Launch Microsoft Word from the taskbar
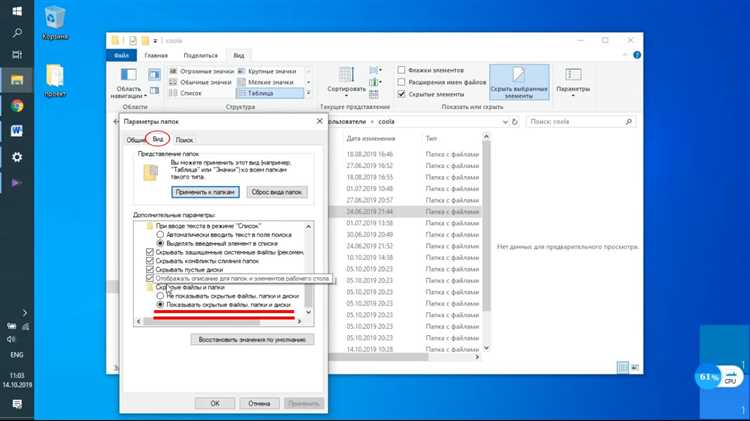Image resolution: width=750 pixels, height=421 pixels. 17,131
